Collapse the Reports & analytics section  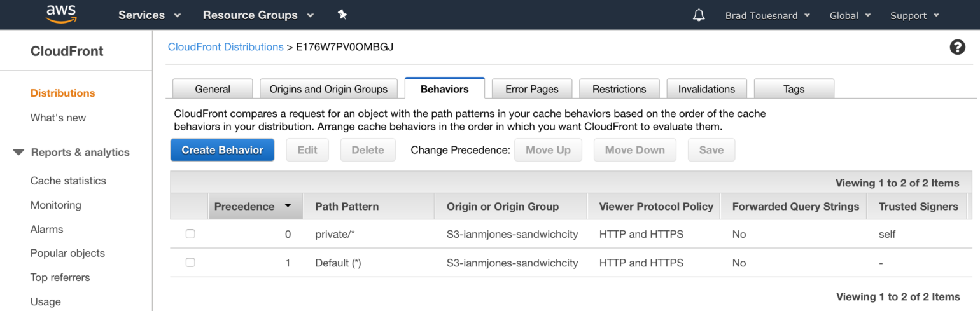tap(18, 152)
